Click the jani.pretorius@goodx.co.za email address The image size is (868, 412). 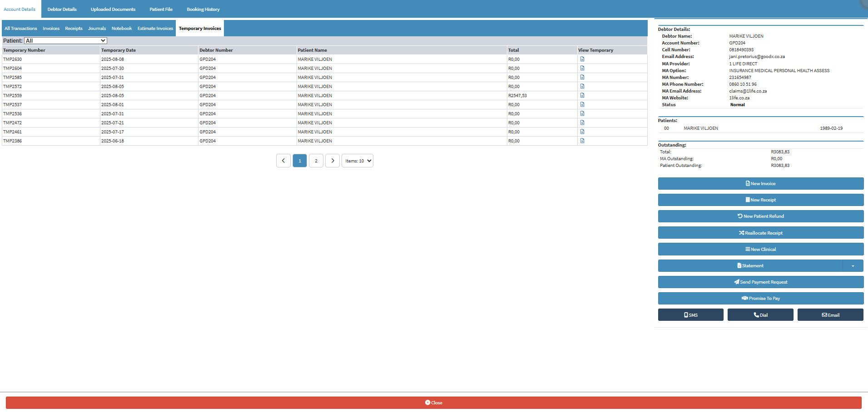pyautogui.click(x=757, y=57)
